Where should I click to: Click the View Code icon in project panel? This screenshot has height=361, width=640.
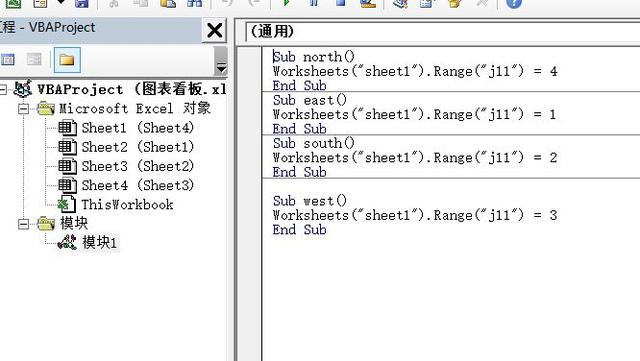click(7, 60)
